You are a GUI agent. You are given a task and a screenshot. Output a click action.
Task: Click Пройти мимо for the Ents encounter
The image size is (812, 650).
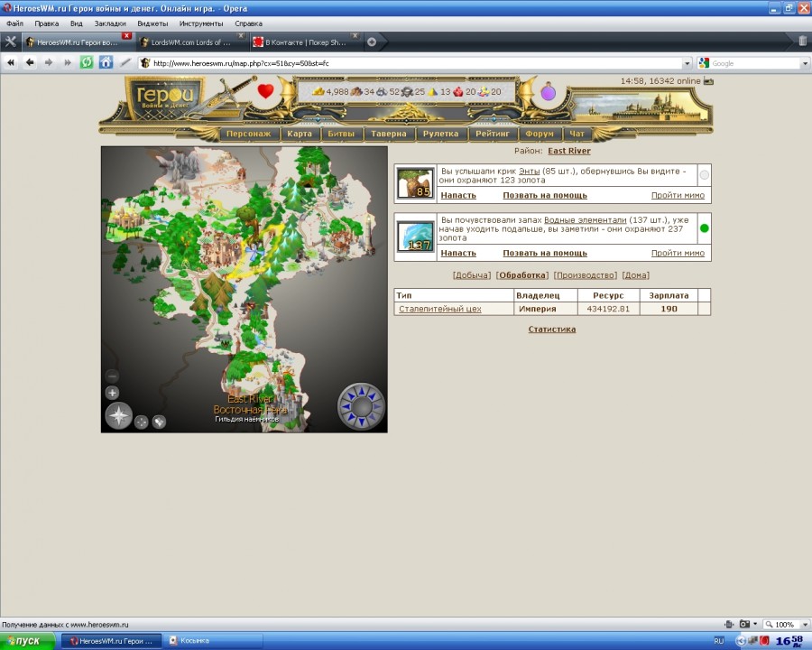[678, 195]
